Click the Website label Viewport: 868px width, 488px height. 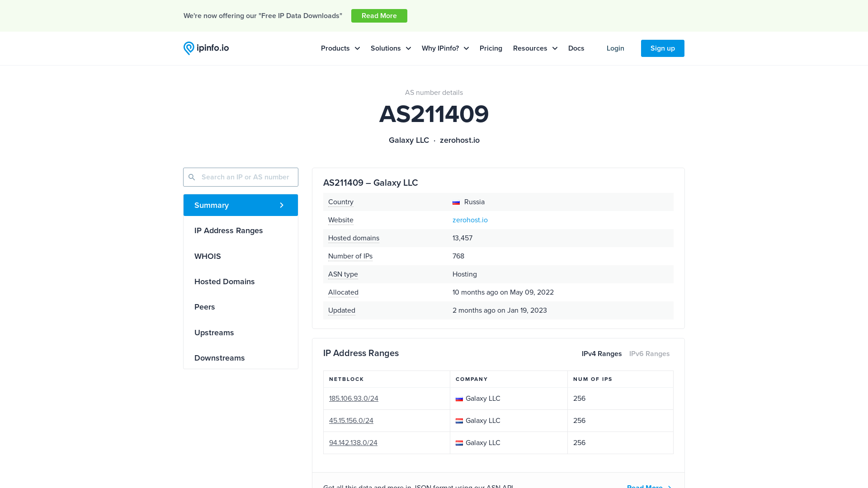click(341, 220)
